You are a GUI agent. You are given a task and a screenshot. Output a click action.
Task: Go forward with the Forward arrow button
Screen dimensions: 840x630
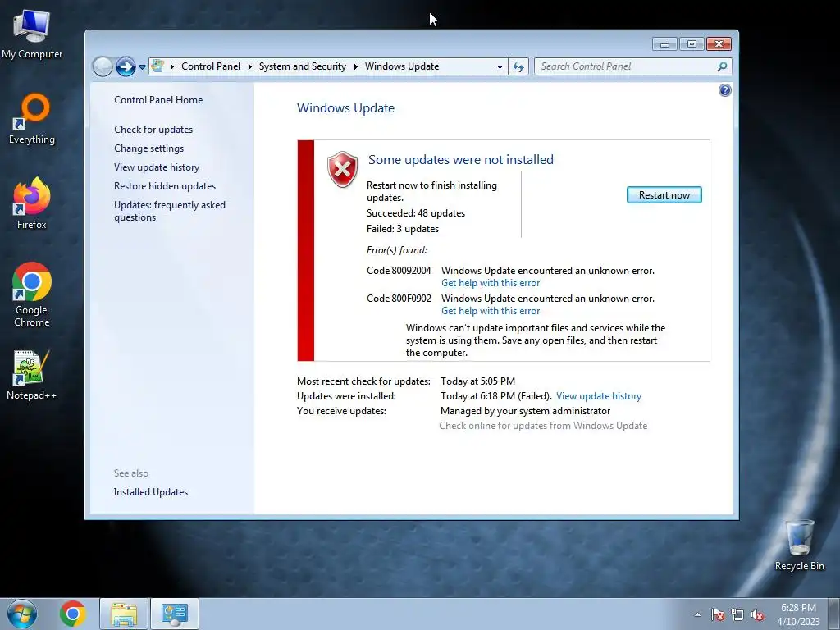click(126, 67)
